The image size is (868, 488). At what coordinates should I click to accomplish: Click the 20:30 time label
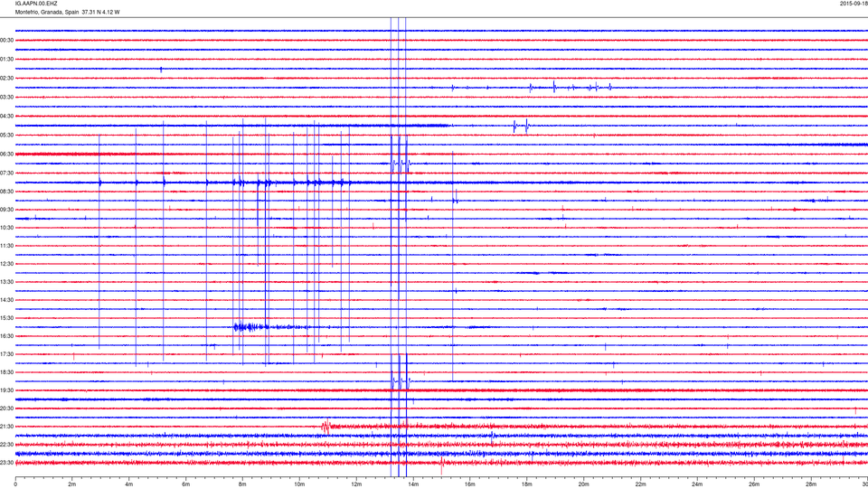(x=6, y=408)
